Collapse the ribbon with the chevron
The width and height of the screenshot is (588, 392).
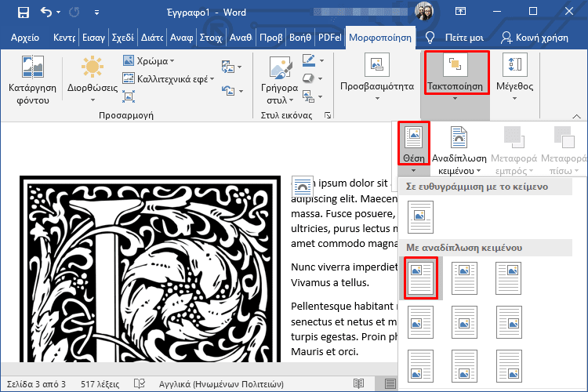coord(576,117)
